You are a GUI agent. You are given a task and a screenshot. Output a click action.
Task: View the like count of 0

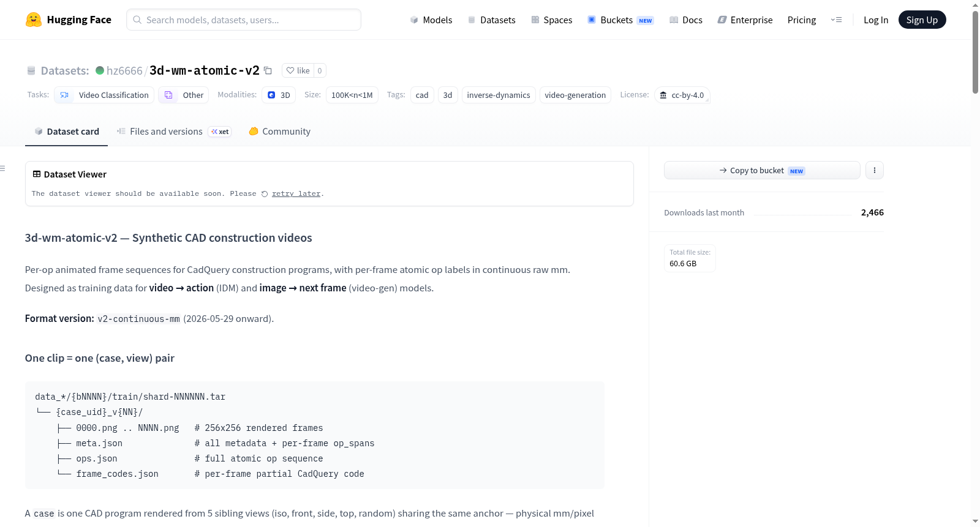pos(320,70)
